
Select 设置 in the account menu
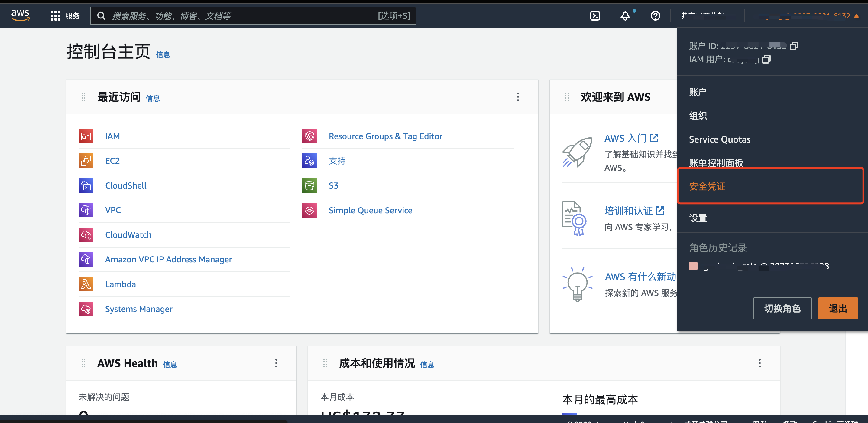click(698, 218)
